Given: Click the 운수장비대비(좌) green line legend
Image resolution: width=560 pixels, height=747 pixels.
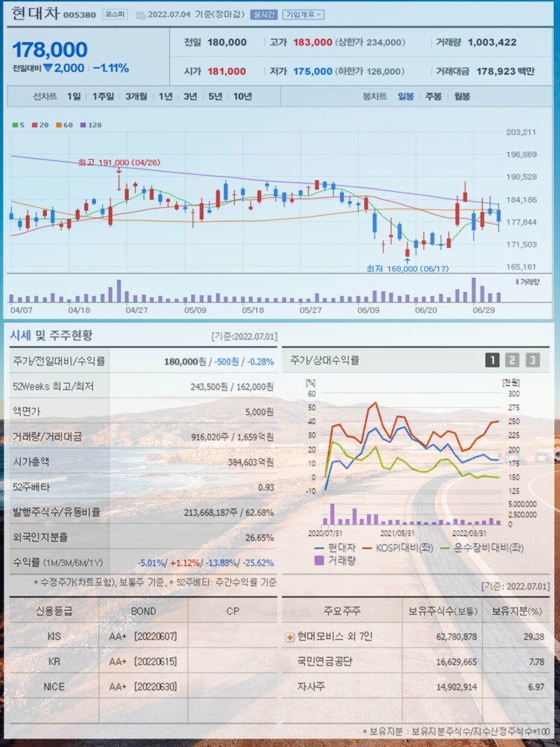Looking at the screenshot, I should [x=481, y=548].
